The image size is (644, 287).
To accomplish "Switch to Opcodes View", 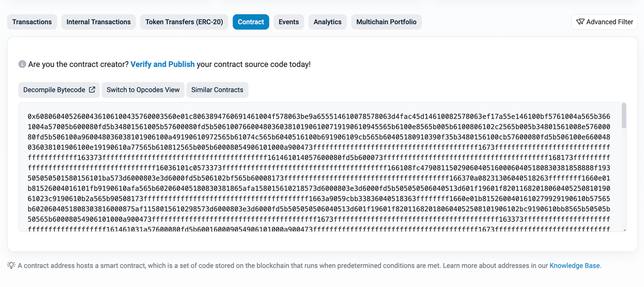I will click(143, 90).
